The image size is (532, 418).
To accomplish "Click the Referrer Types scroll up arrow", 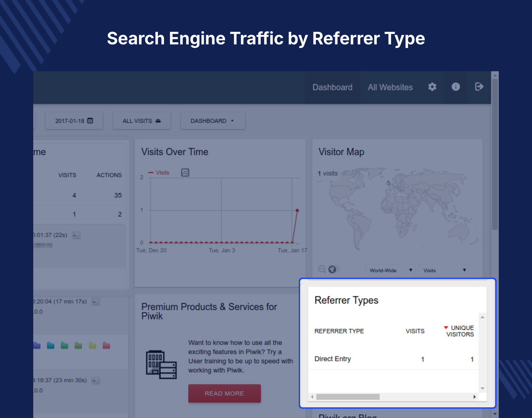I will pos(483,317).
